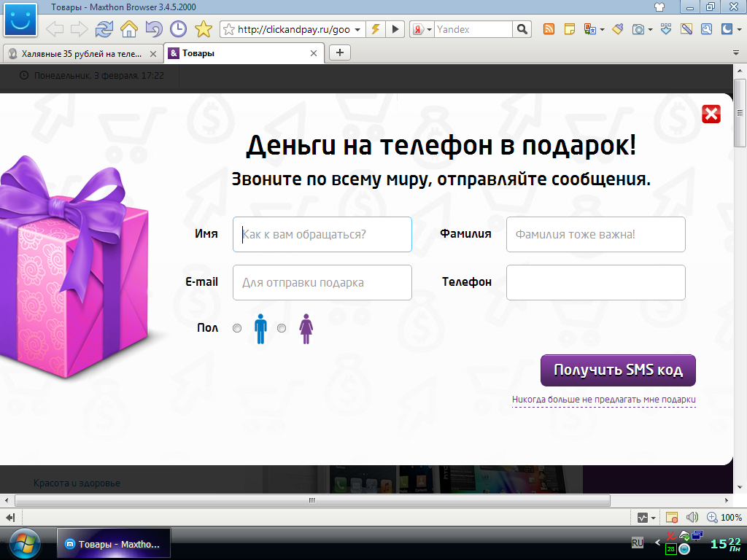Screen dimensions: 747x560
Task: Select the female gender radio button
Action: click(282, 328)
